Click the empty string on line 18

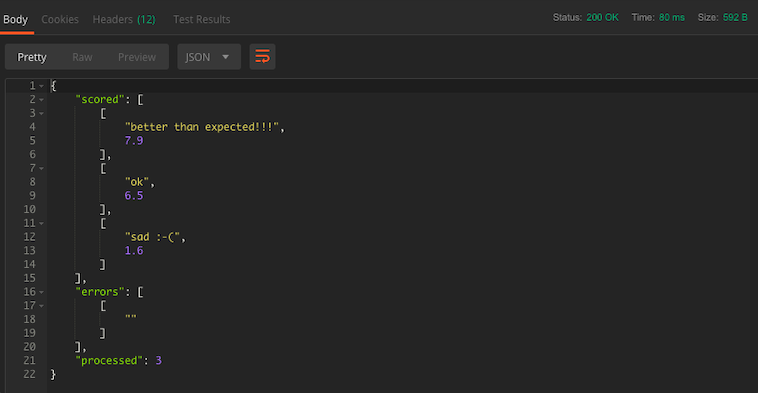point(131,318)
